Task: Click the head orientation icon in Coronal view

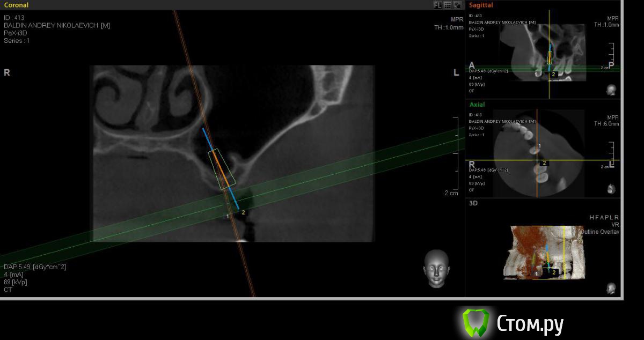Action: 435,269
